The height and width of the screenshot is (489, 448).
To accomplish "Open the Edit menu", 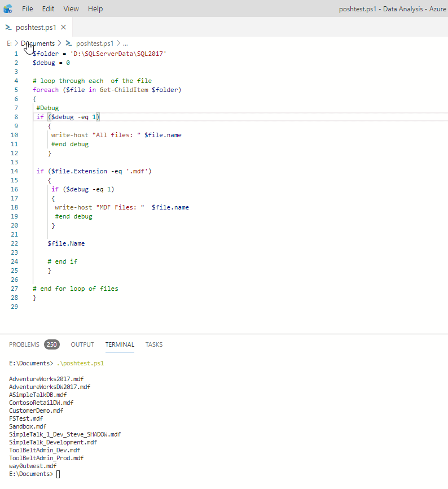I will click(x=48, y=9).
